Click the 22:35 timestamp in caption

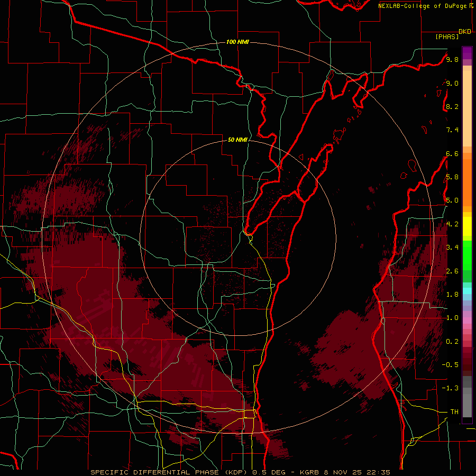(379, 472)
